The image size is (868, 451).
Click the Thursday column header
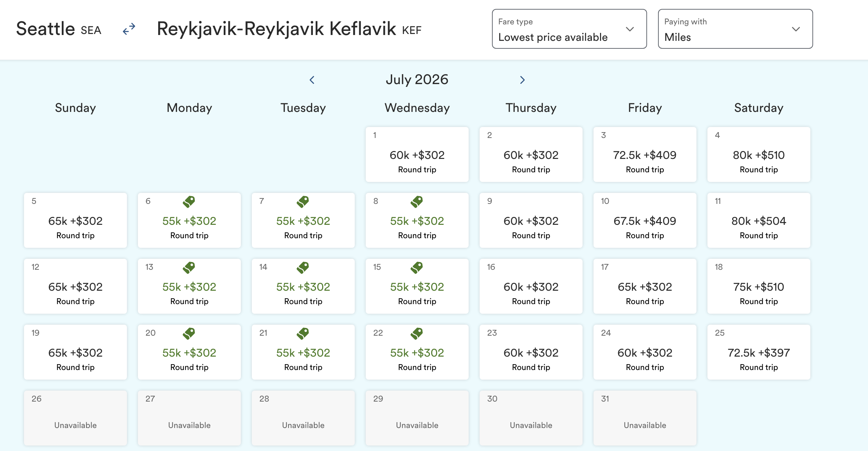[x=531, y=108]
